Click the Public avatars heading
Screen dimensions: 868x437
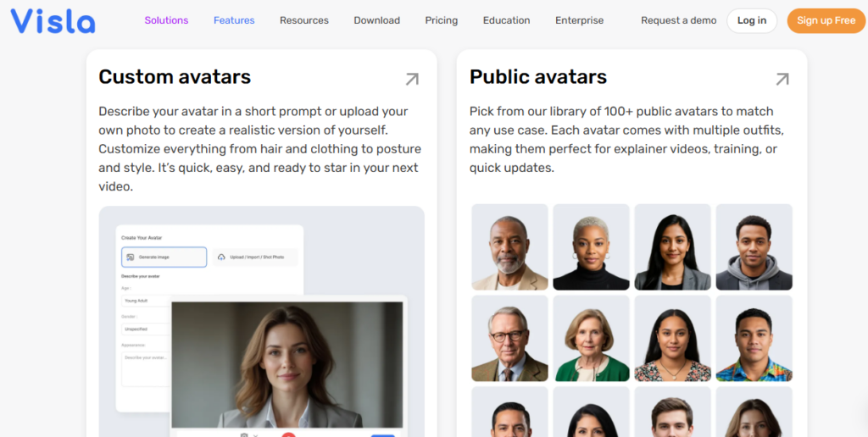538,77
